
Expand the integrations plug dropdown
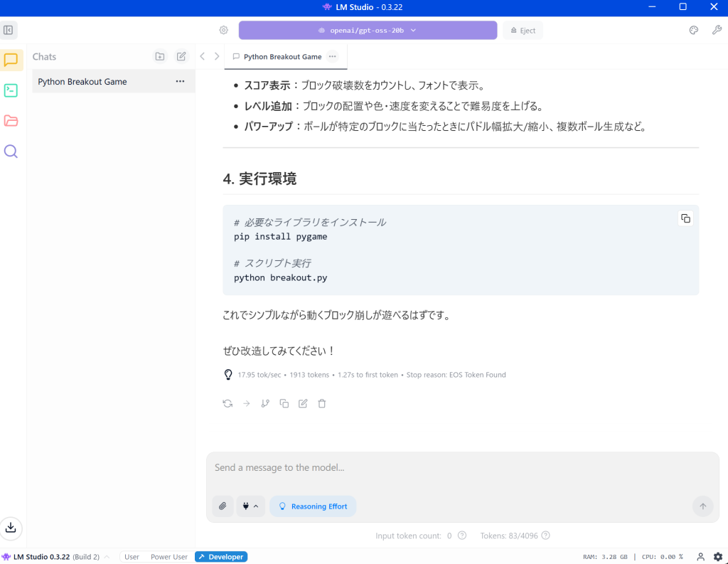point(250,506)
